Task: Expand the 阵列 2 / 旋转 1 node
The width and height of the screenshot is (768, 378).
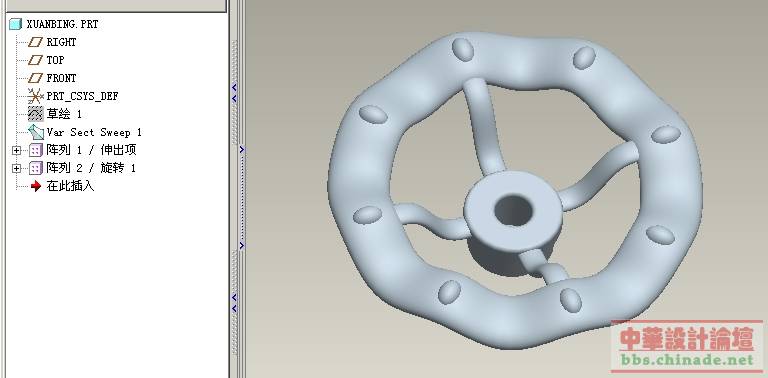Action: click(x=17, y=168)
